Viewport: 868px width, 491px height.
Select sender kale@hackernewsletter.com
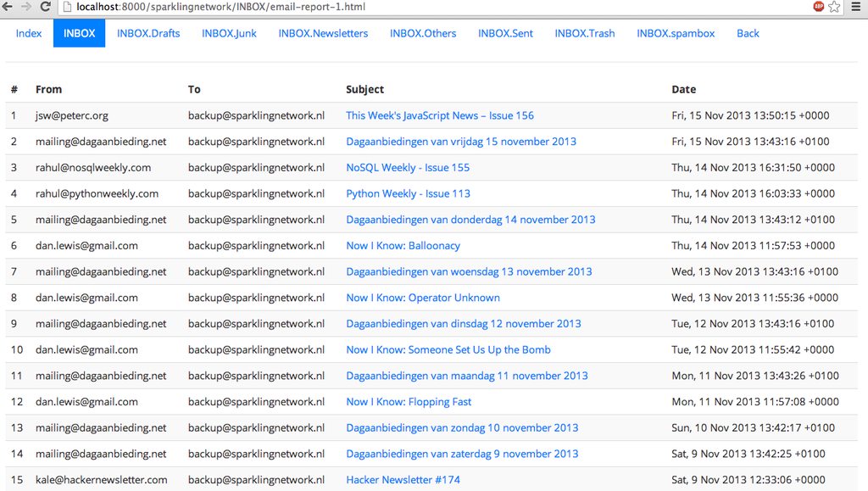(102, 480)
